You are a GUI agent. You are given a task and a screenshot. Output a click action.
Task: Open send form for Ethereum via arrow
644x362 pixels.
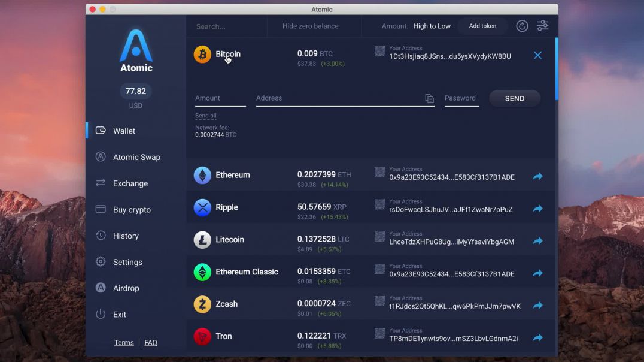pos(537,176)
